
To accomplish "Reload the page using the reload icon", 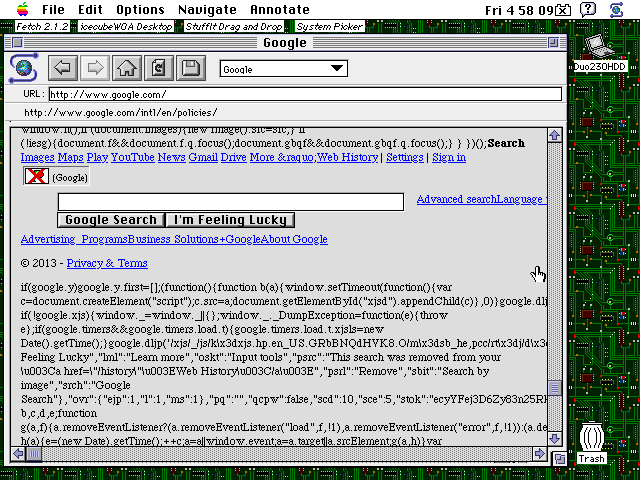I will [x=158, y=68].
